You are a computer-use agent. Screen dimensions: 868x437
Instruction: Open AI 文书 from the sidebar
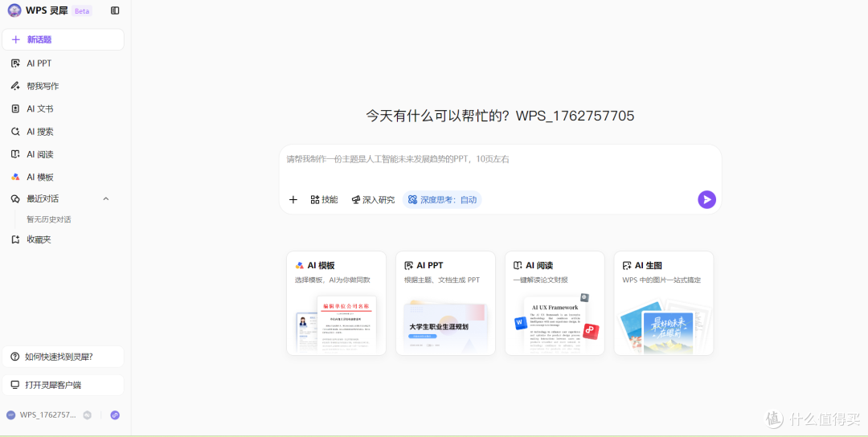coord(63,109)
